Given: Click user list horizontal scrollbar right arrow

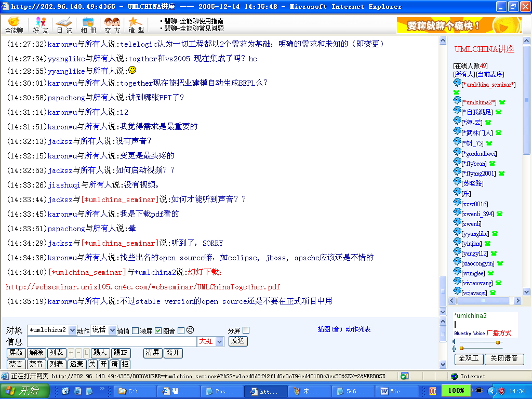Looking at the screenshot, I should pyautogui.click(x=517, y=301).
